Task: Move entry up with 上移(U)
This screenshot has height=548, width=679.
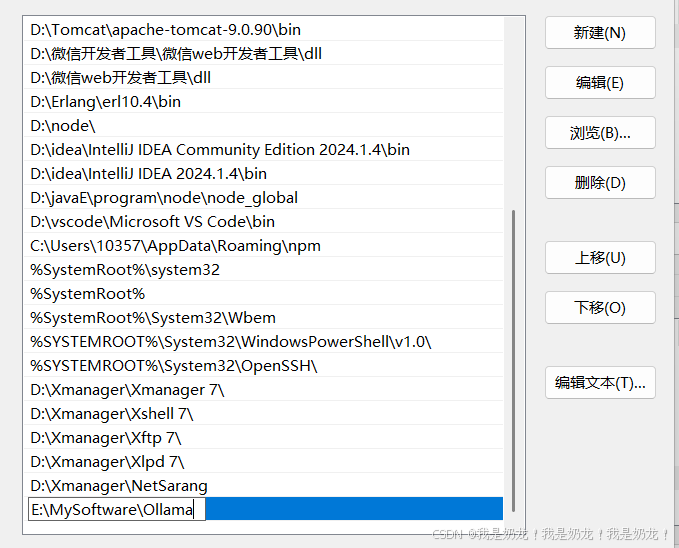Action: tap(600, 258)
